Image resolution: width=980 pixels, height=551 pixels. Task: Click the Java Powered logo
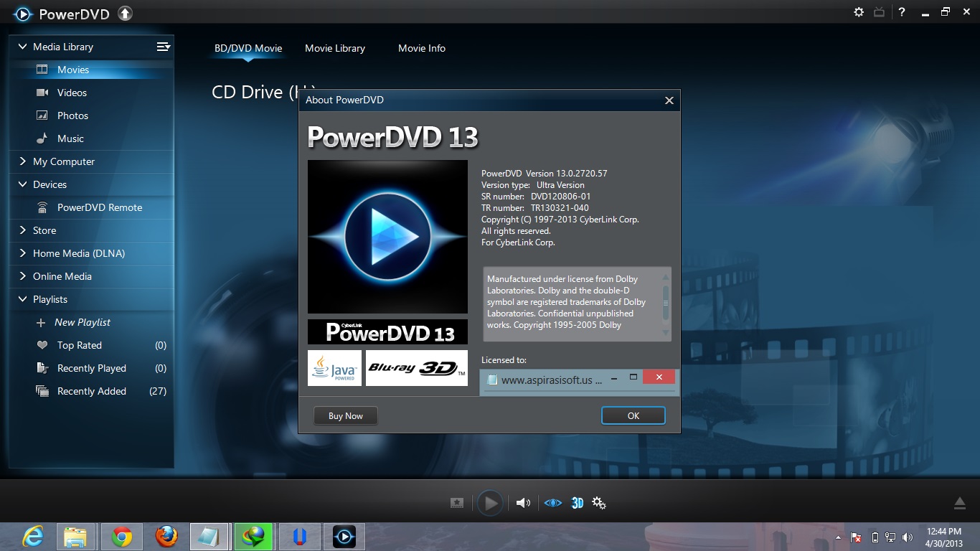coord(334,368)
